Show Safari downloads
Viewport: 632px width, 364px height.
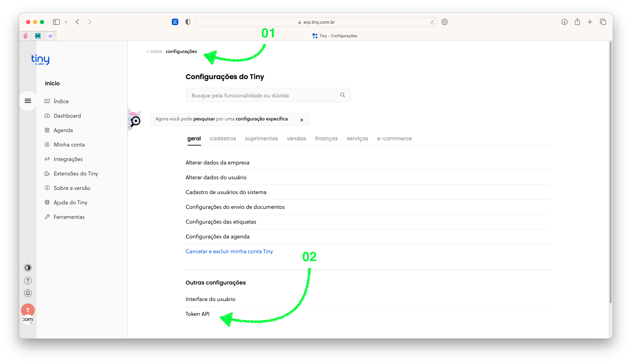click(565, 22)
